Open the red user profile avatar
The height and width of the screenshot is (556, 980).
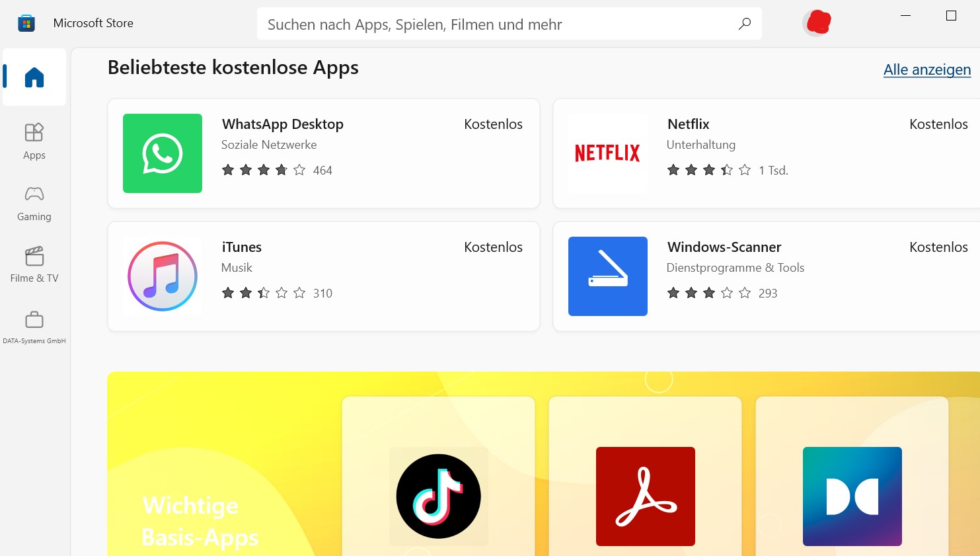click(x=817, y=22)
